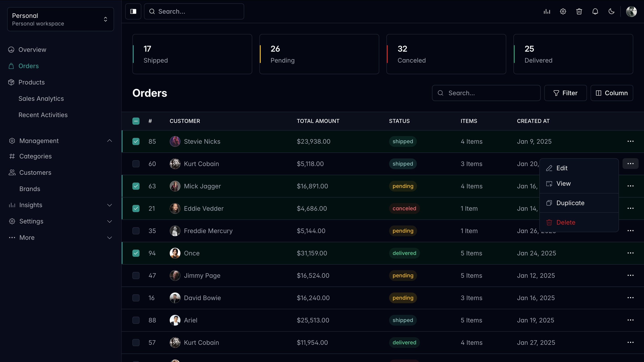This screenshot has height=362, width=644.
Task: Choose Delete from the context menu
Action: [566, 222]
